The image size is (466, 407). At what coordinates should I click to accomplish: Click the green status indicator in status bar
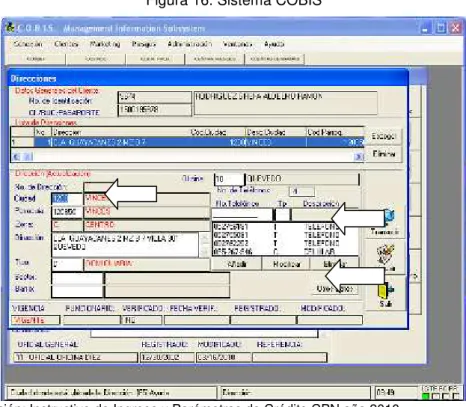426,396
